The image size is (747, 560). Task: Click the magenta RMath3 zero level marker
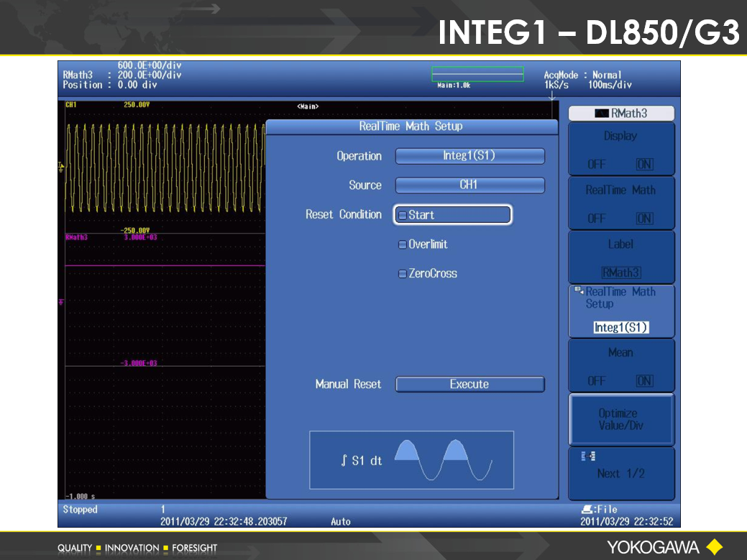[x=61, y=301]
